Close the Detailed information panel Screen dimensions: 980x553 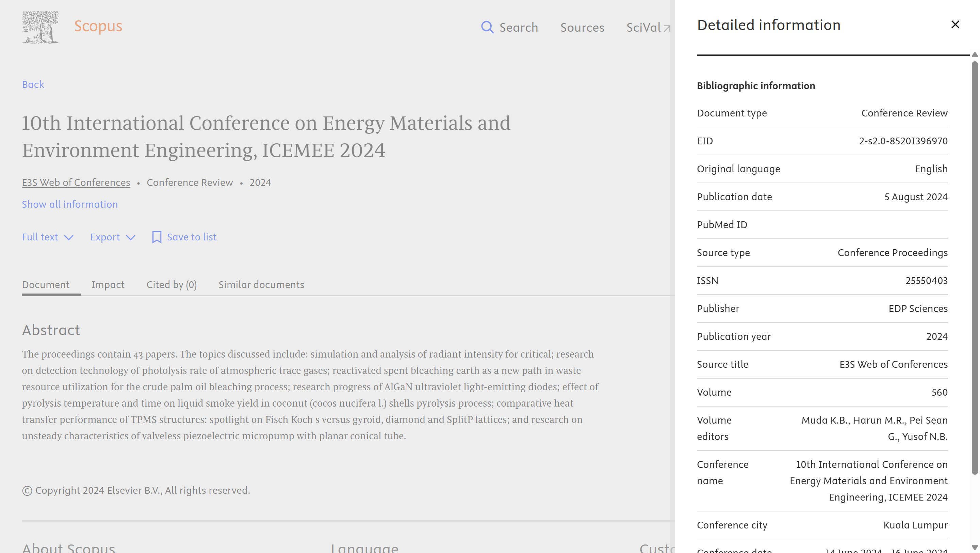pos(955,25)
